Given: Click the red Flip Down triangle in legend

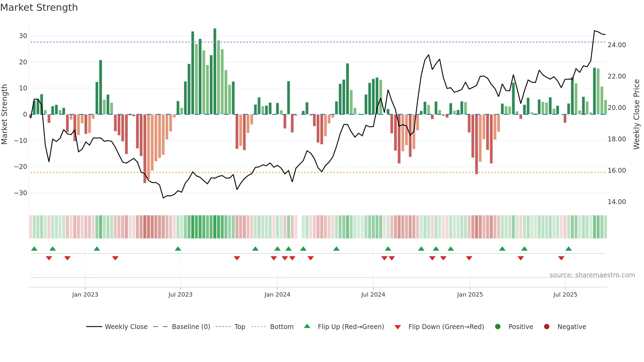Looking at the screenshot, I should [x=398, y=327].
